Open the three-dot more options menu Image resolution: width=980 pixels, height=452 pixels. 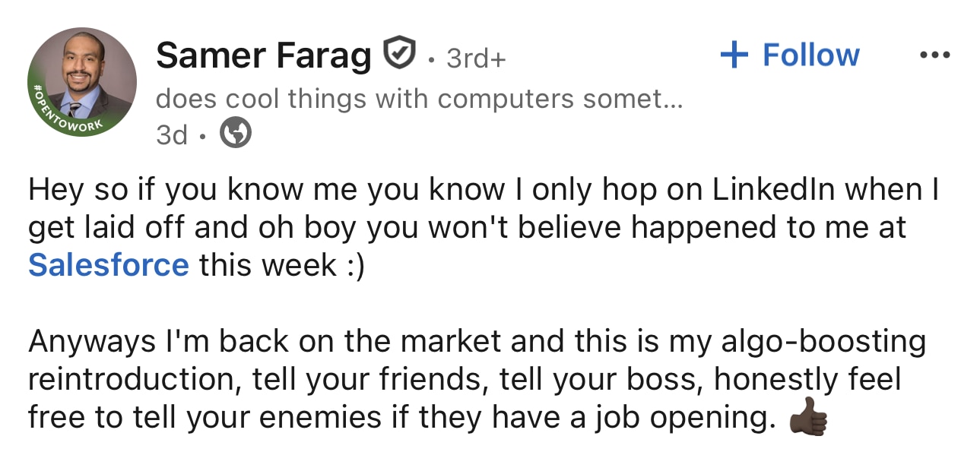tap(934, 55)
